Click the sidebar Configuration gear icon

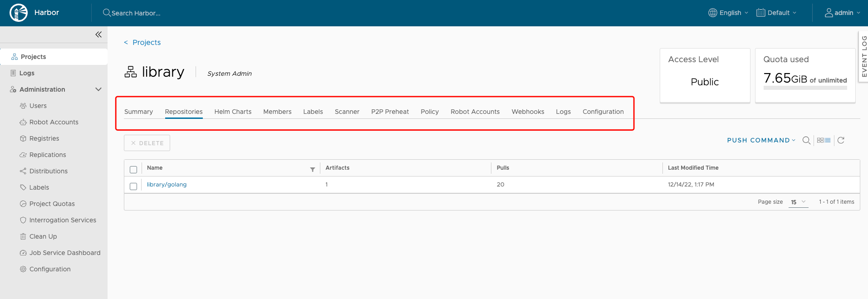pos(23,269)
